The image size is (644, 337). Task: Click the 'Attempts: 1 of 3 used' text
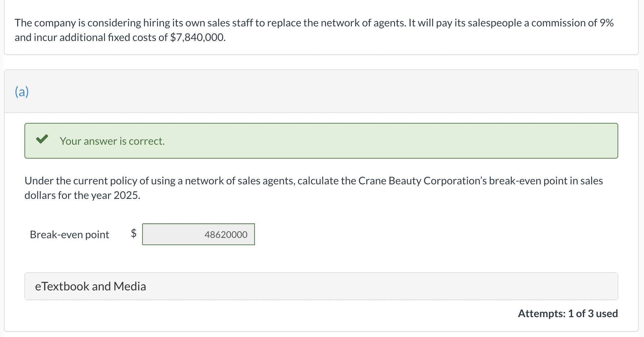568,313
